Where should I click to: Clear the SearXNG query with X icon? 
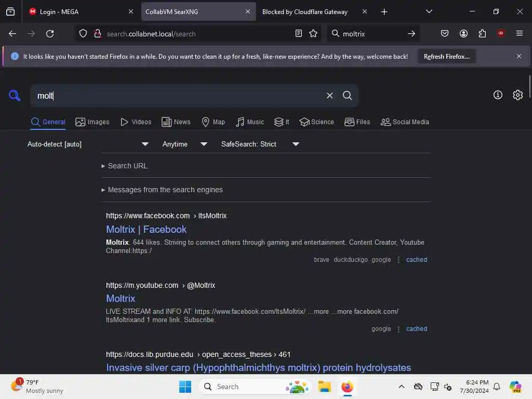[x=329, y=96]
